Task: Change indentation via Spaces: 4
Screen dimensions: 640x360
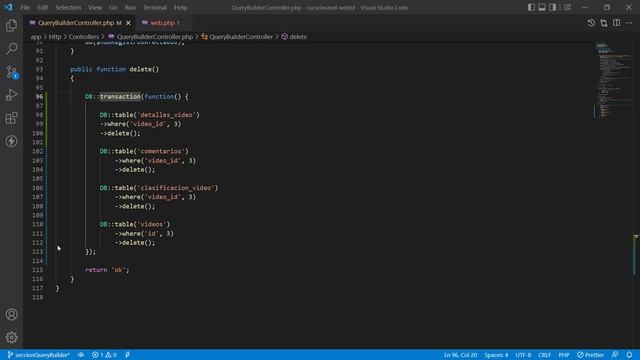Action: pos(496,355)
